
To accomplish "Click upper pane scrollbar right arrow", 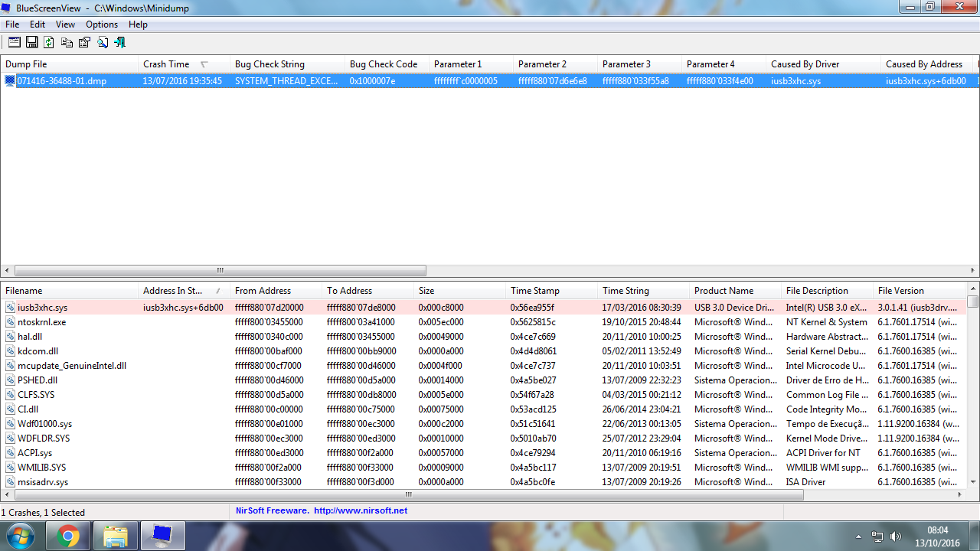I will pos(973,270).
